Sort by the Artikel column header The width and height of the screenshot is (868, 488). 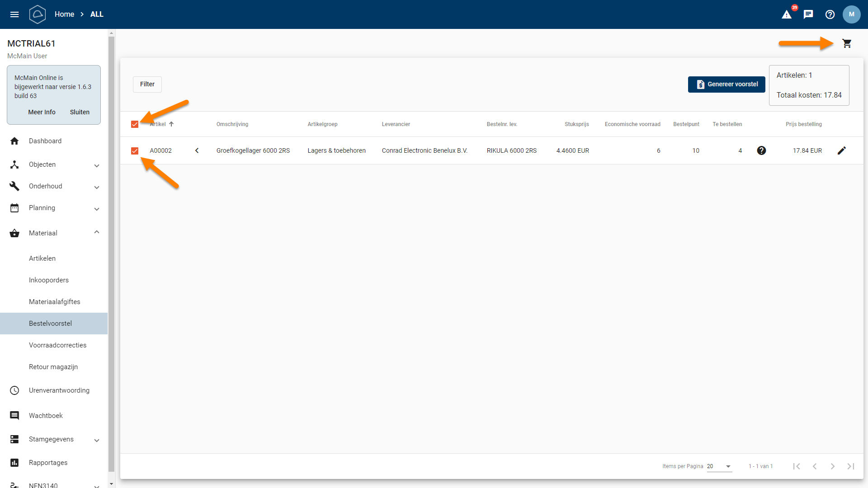pos(161,124)
